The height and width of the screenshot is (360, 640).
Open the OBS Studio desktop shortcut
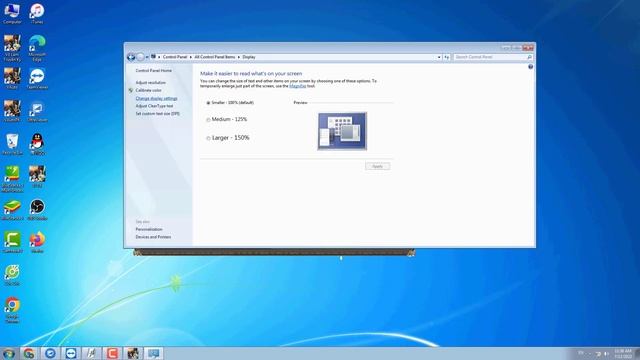click(x=37, y=210)
